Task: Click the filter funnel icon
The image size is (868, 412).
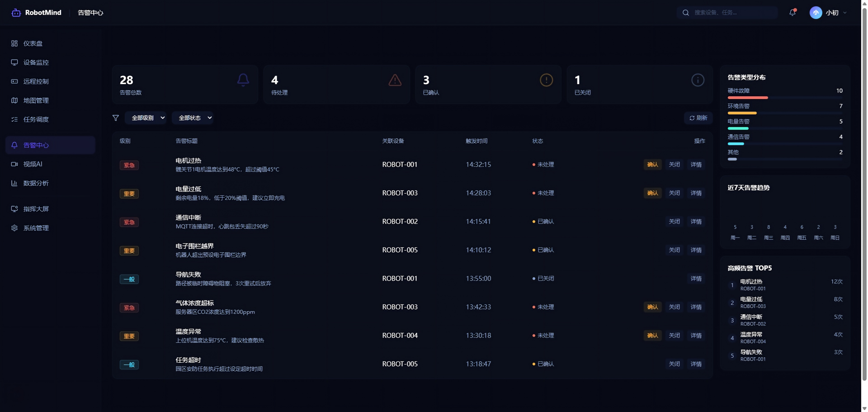Action: [116, 118]
